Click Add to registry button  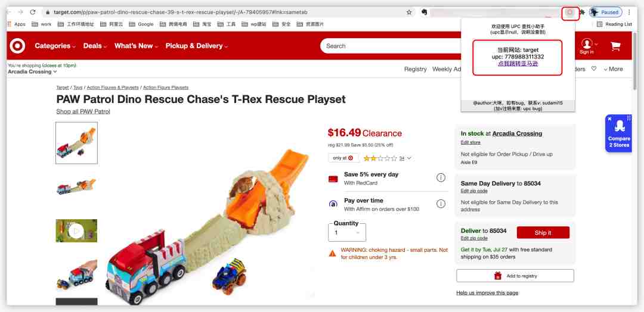(515, 276)
